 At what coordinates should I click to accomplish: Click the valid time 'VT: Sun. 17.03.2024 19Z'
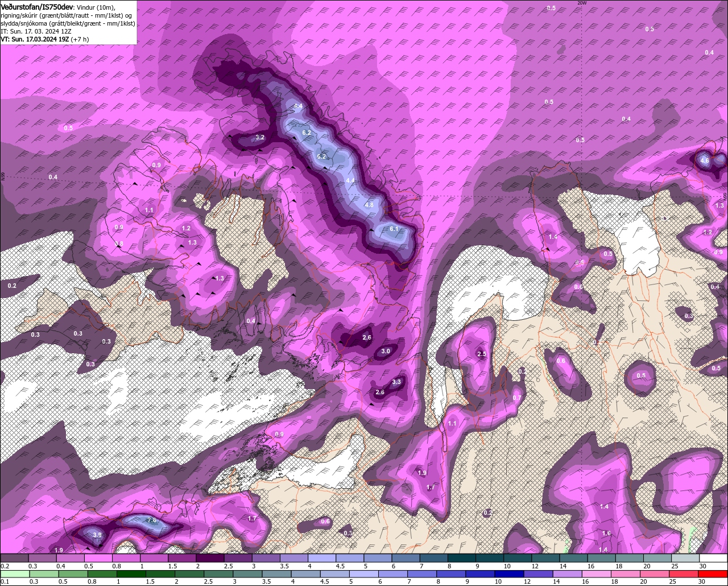coord(35,39)
